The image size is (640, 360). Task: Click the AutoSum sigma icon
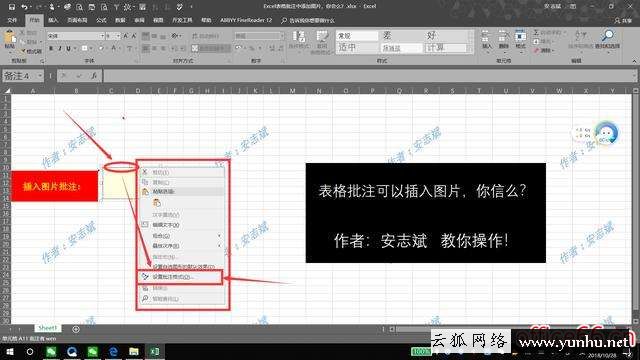(x=536, y=32)
